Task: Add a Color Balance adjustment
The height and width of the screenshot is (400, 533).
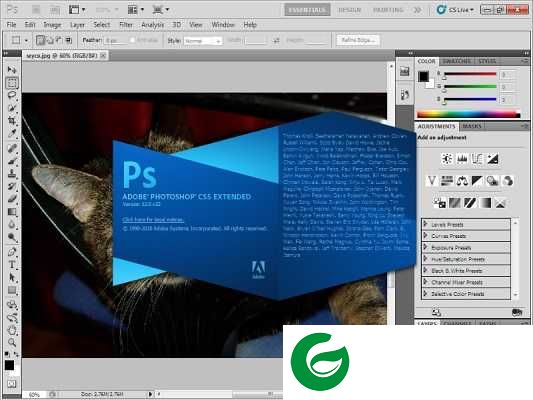Action: coord(462,180)
